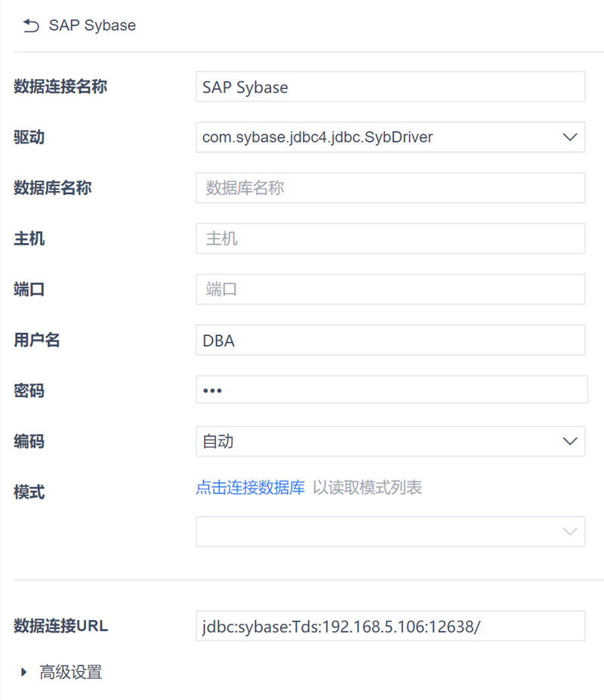Focus the 数据连接名称 field containing SAP Sybase
Viewport: 604px width, 700px height.
[x=390, y=87]
